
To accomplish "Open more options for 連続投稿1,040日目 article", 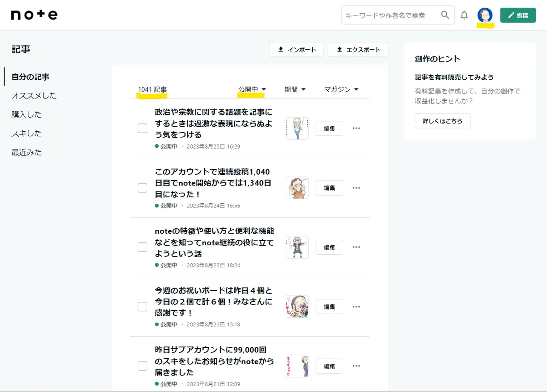I will [x=356, y=188].
